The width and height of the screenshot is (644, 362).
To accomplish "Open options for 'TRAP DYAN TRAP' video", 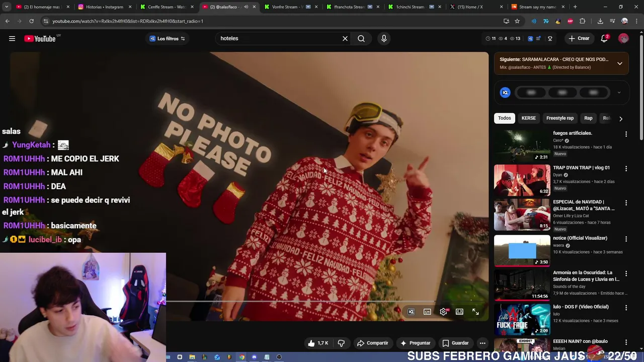I will (x=626, y=168).
